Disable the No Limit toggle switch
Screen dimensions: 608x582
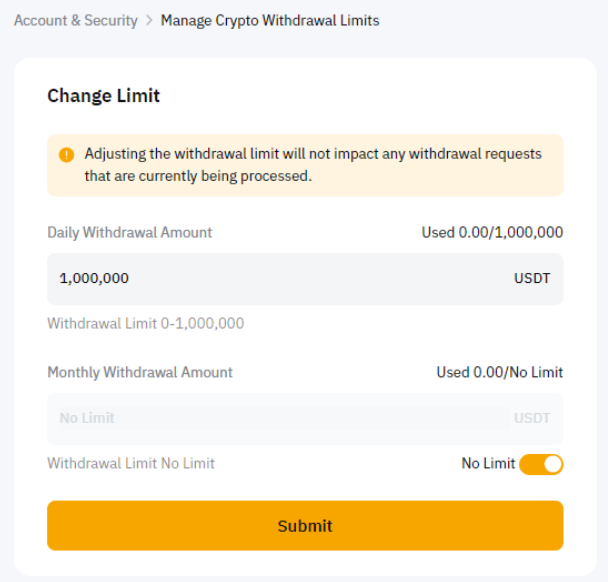tap(541, 464)
